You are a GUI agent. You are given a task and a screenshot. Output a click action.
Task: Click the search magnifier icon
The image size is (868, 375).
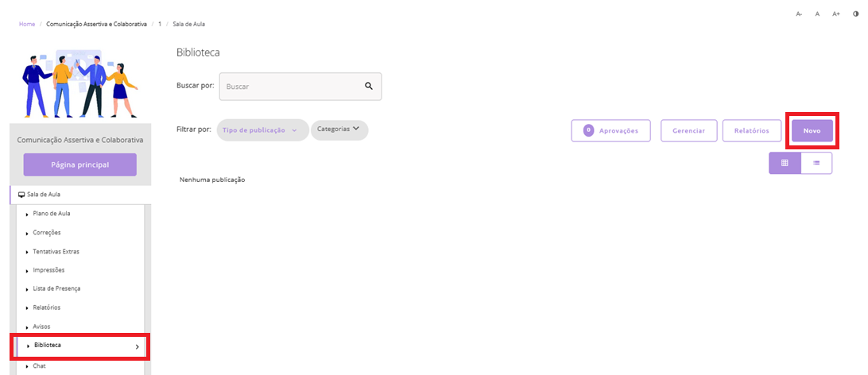pos(369,87)
